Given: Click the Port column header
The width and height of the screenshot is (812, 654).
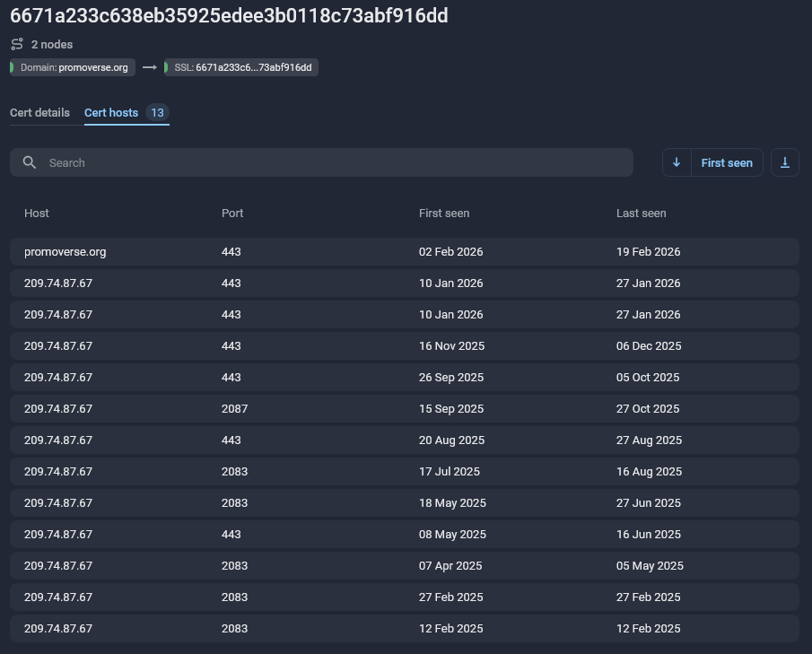Looking at the screenshot, I should click(x=231, y=214).
